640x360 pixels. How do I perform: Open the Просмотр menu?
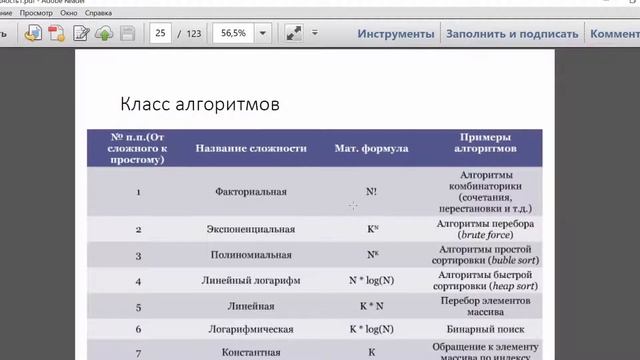pos(36,13)
